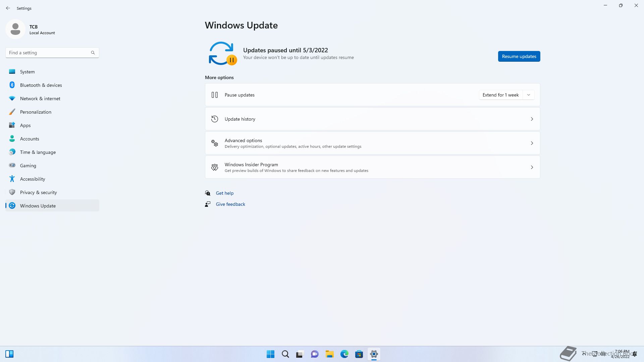Click the Personalization paintbrush icon
This screenshot has width=644, height=362.
(12, 112)
